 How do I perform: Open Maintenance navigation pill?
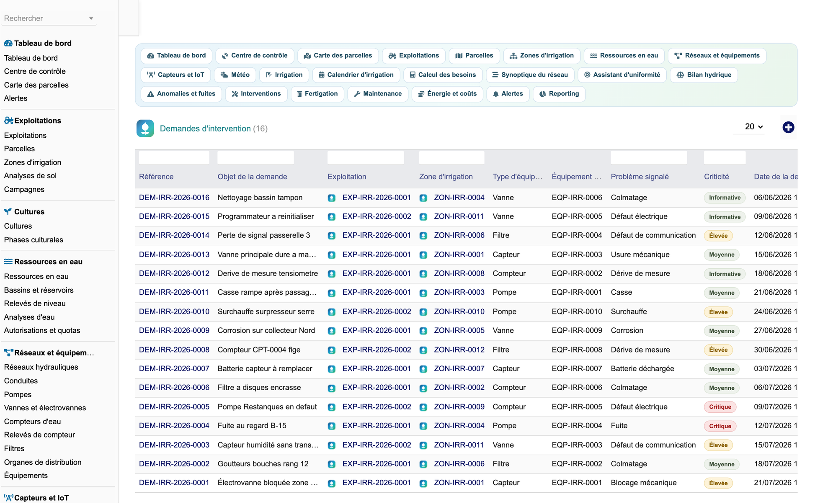378,94
